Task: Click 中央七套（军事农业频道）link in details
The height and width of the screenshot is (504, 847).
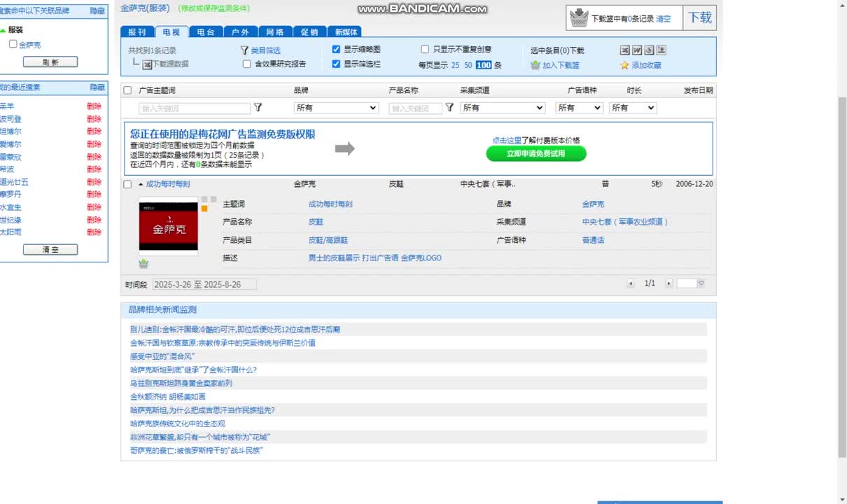Action: coord(626,222)
